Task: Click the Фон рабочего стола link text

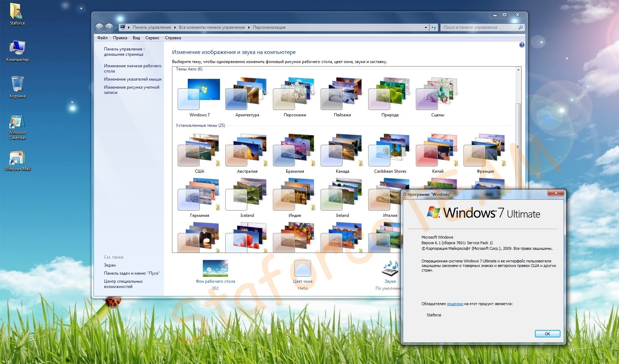Action: coord(215,281)
